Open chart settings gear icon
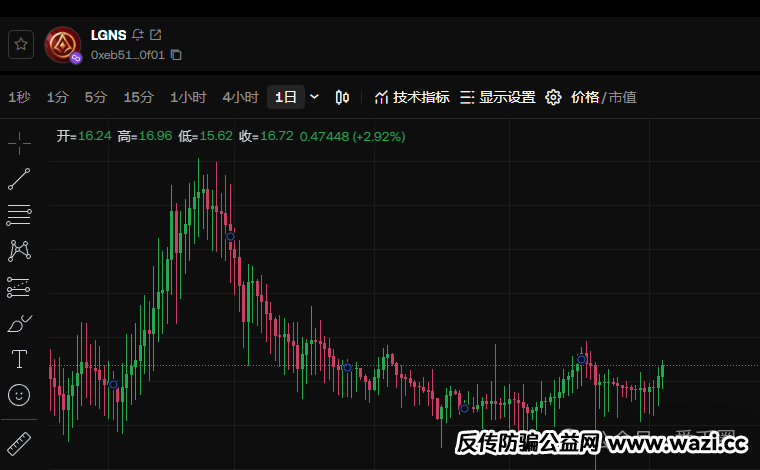Screen dimensions: 760x470 pos(553,97)
